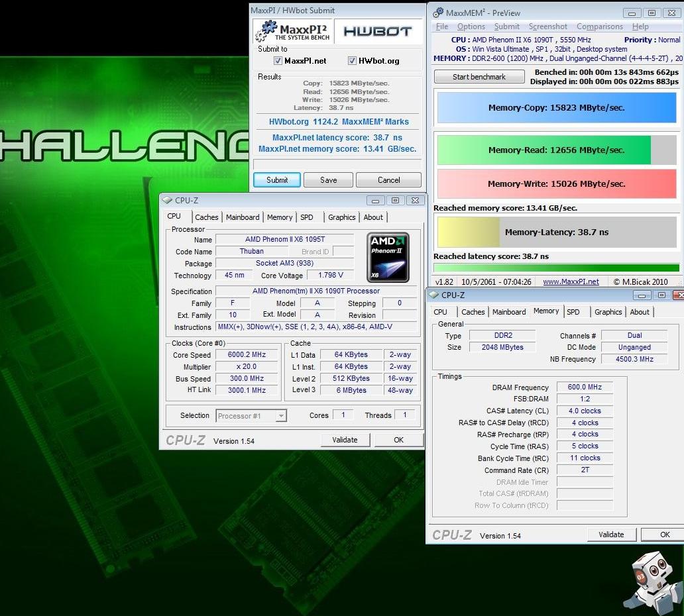Open the Submit menu in MaxxMEM²

506,26
